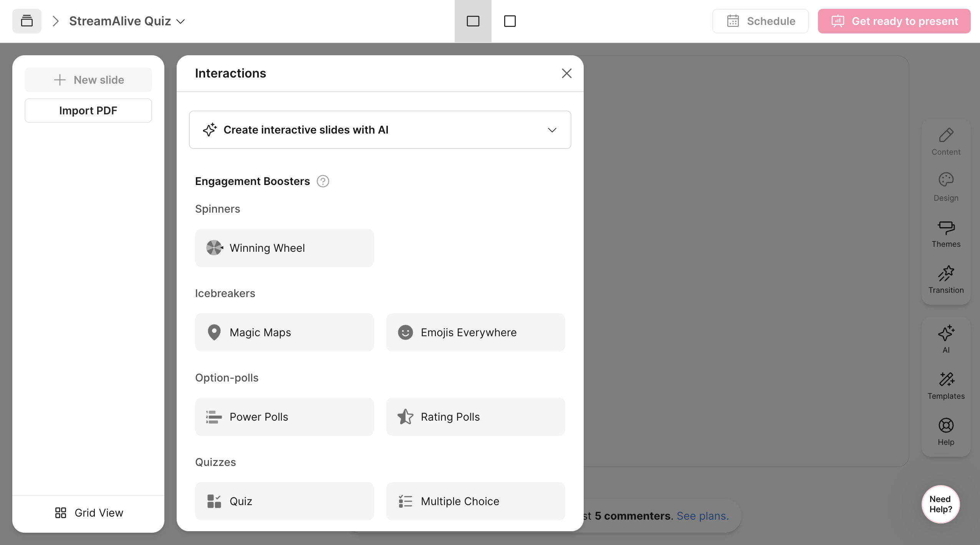Expand Create interactive slides with AI
Image resolution: width=980 pixels, height=545 pixels.
click(x=380, y=130)
